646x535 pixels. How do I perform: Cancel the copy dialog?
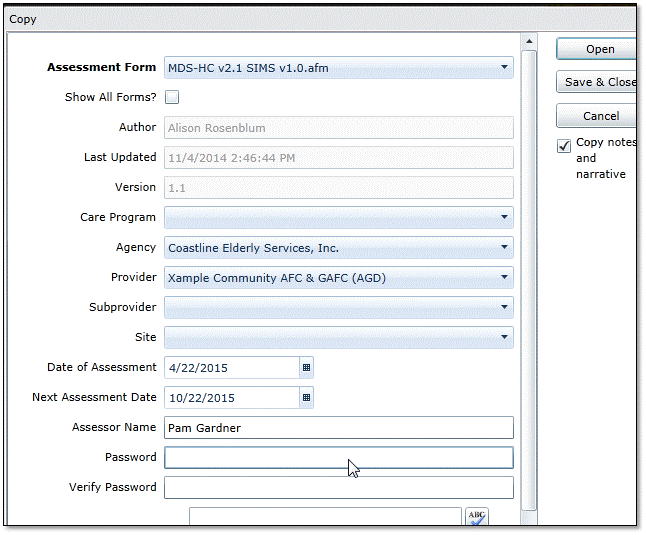point(598,116)
